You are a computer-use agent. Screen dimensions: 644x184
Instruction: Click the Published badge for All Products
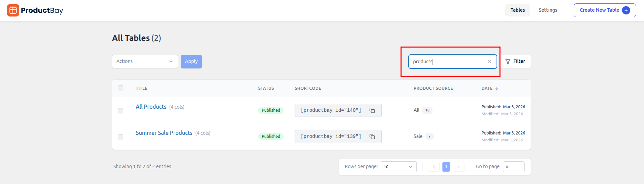271,110
